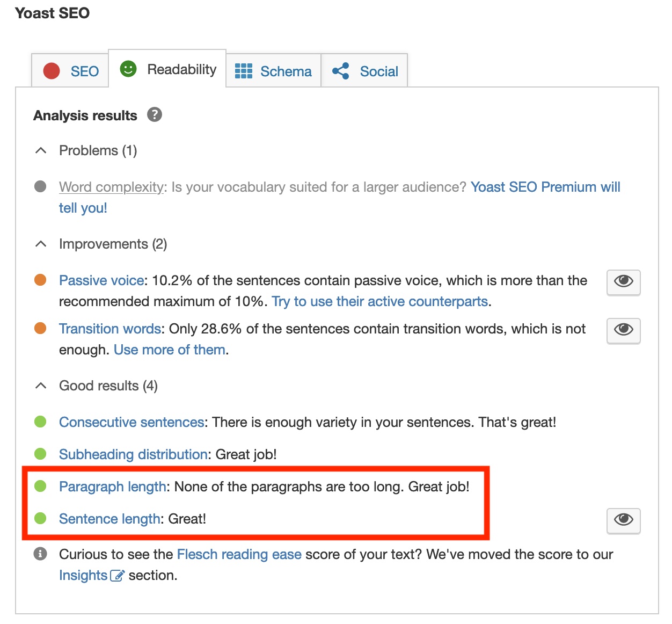The image size is (672, 624).
Task: Click the red SEO score indicator icon
Action: 52,71
